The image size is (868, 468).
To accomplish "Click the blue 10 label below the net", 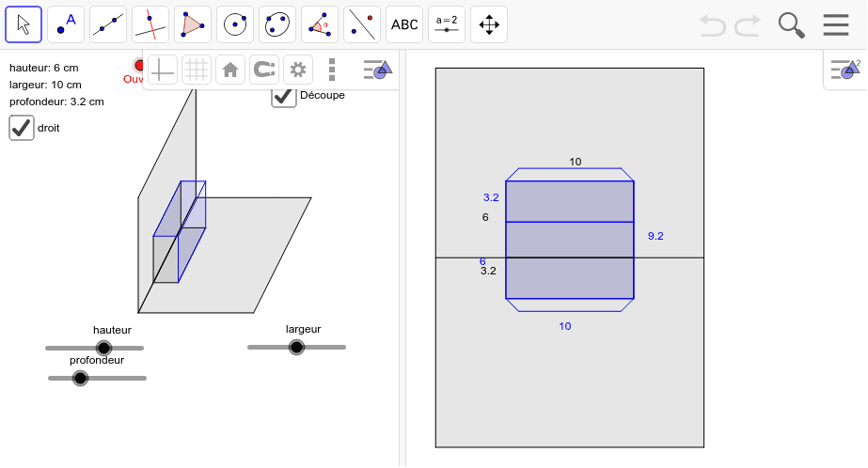I will pos(564,326).
